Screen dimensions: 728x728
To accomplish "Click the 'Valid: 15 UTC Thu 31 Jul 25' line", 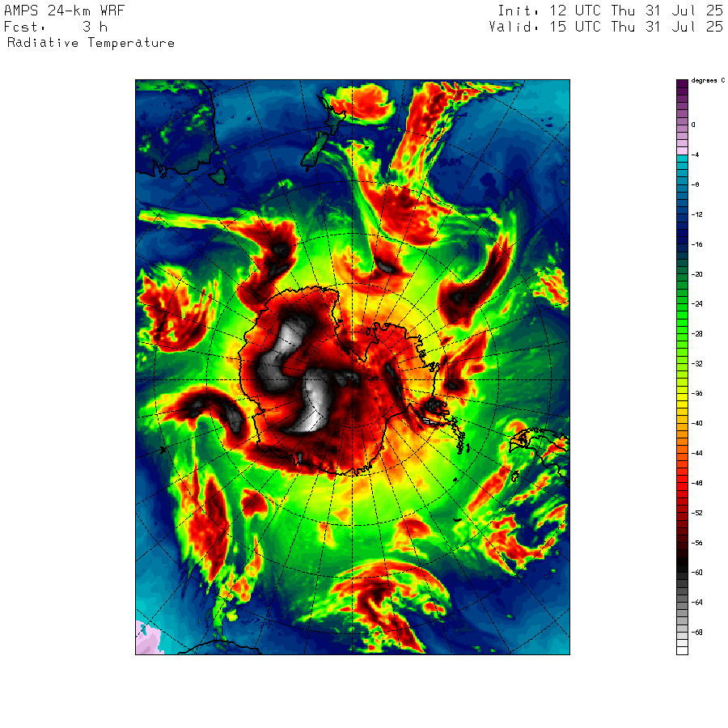I will (606, 27).
